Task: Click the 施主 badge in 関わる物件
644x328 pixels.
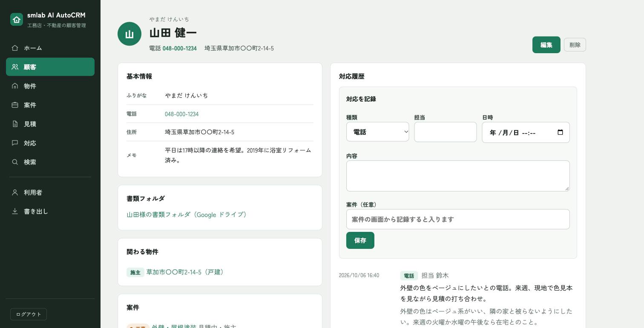Action: (135, 272)
